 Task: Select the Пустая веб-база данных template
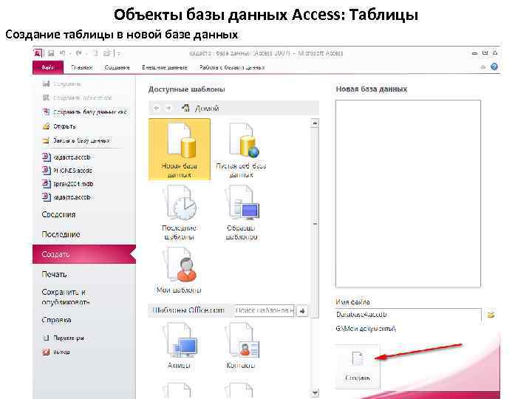click(241, 150)
